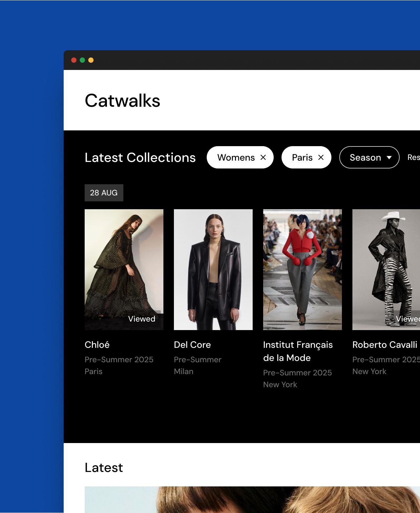This screenshot has width=420, height=513.
Task: Click the Chloé title link
Action: click(x=97, y=345)
